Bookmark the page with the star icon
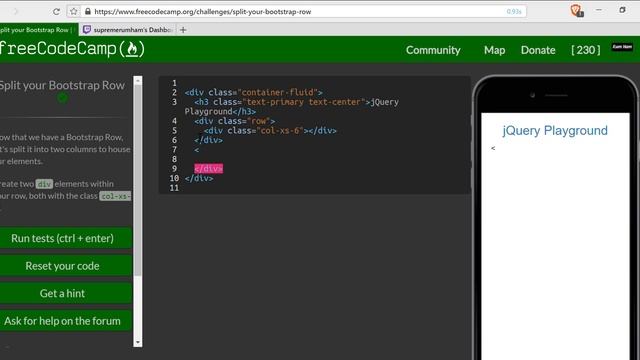This screenshot has height=360, width=640. pos(73,11)
